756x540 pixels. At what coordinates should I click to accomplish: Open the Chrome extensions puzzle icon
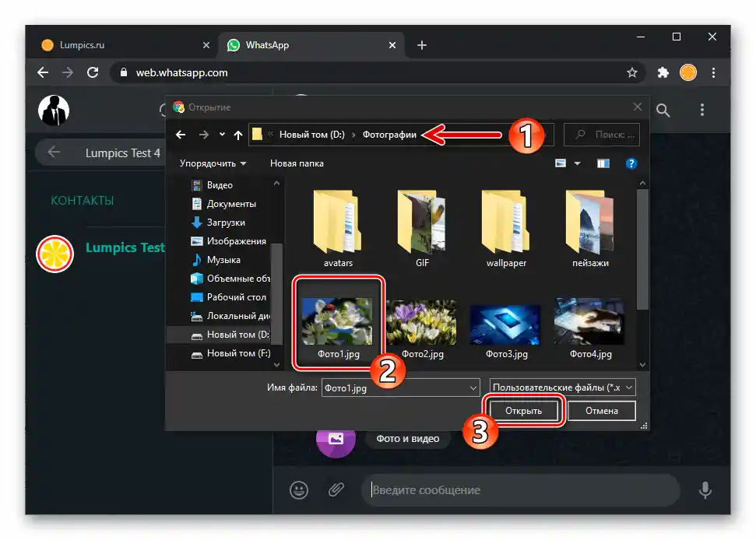[x=663, y=72]
